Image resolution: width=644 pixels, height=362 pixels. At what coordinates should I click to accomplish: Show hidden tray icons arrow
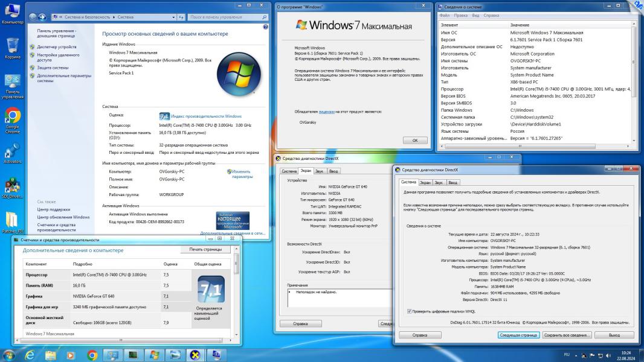pos(576,355)
